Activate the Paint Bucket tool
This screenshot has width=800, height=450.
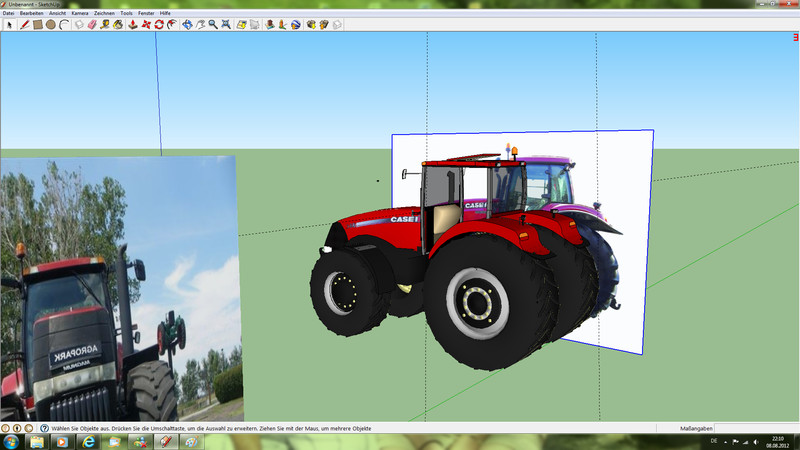[x=118, y=24]
